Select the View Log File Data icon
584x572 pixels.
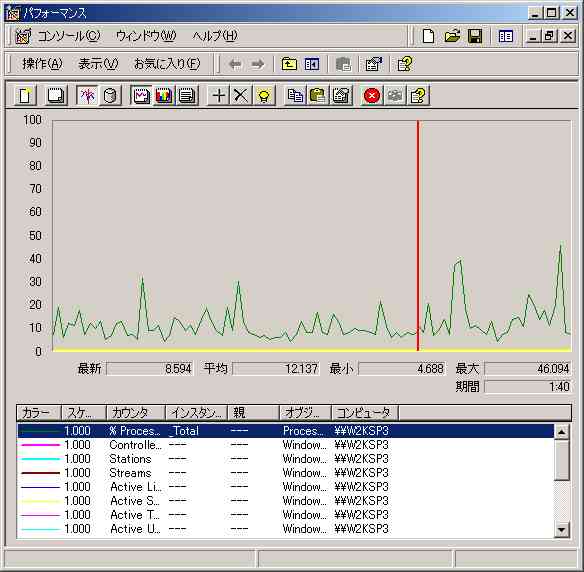[110, 95]
